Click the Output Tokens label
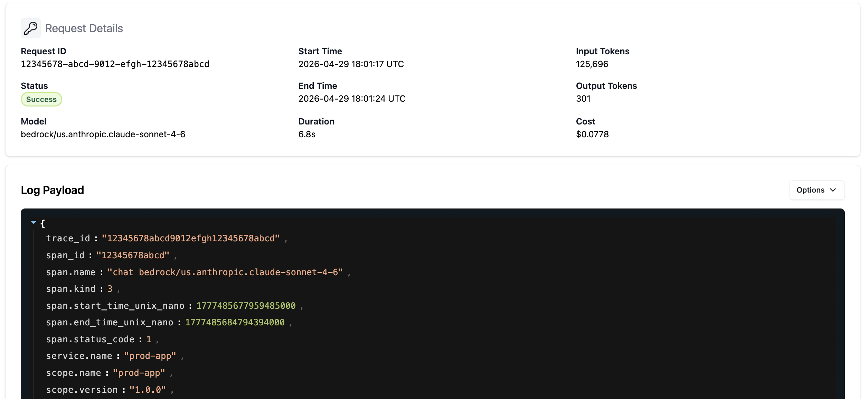The height and width of the screenshot is (399, 868). (606, 86)
